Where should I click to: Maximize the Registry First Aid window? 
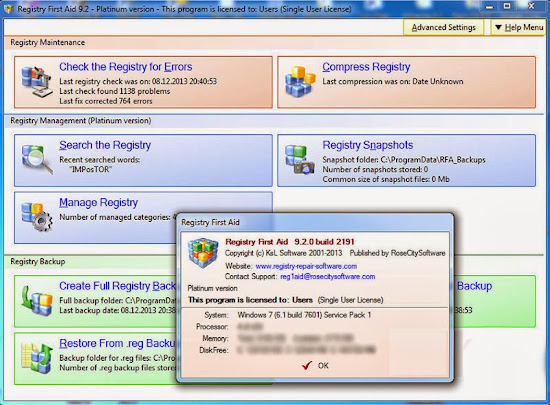tap(507, 6)
